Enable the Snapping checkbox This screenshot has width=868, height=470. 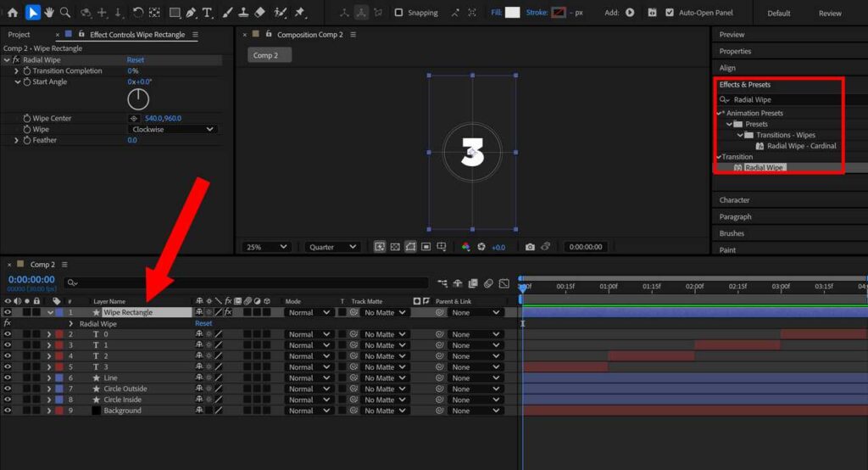(398, 12)
